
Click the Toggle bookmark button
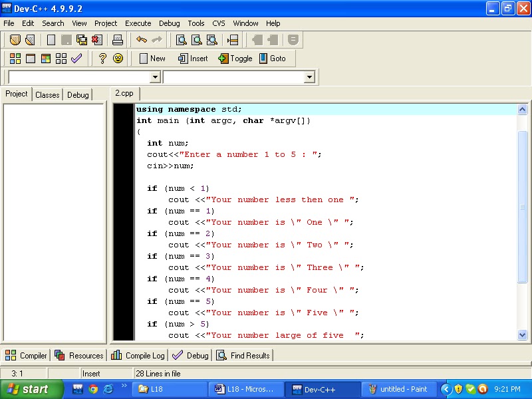(x=235, y=59)
